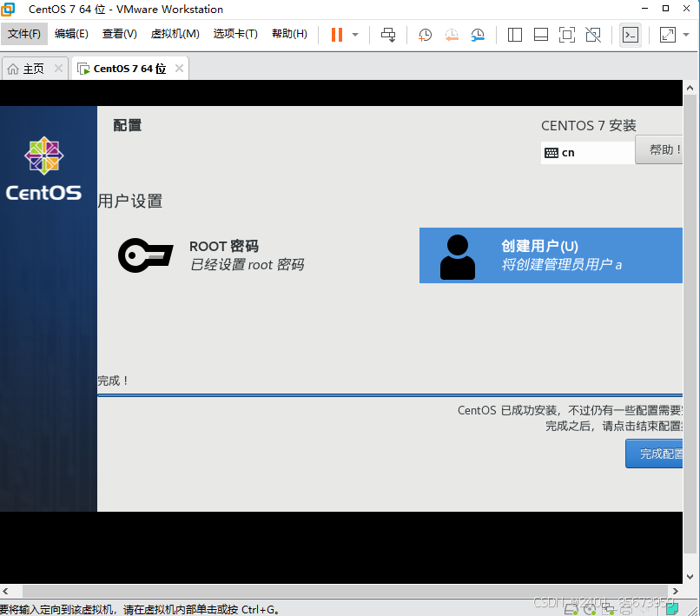Click the 配置 heading text
The height and width of the screenshot is (616, 700).
128,125
